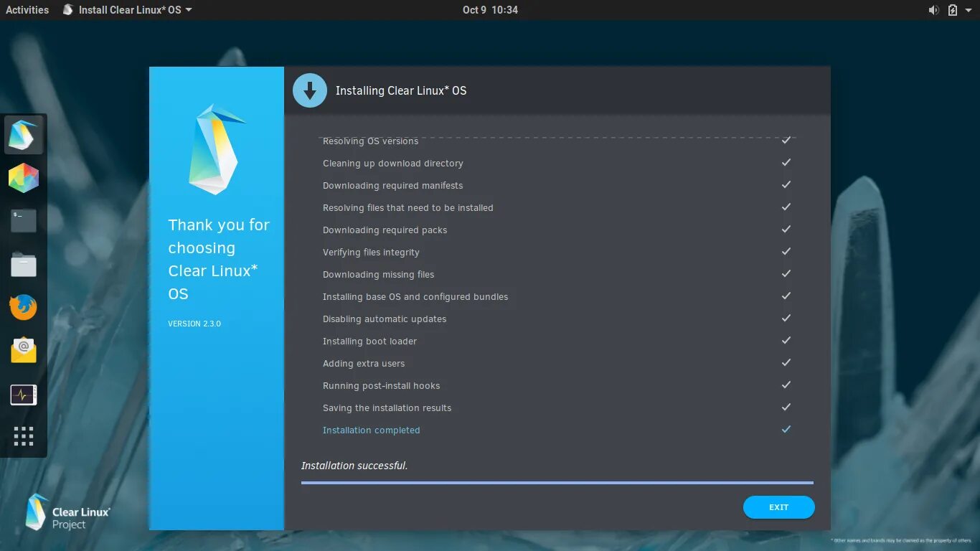Viewport: 980px width, 551px height.
Task: Click checkmark next to Verifying files integrity
Action: [786, 251]
